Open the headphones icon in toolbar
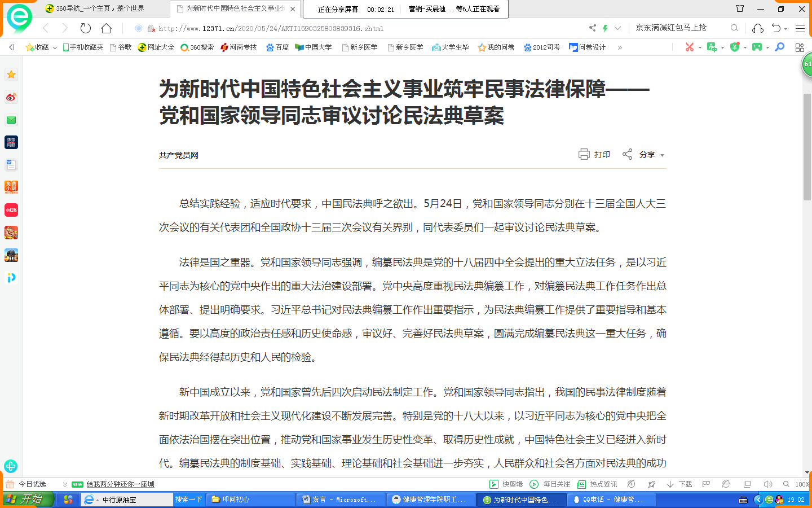This screenshot has width=812, height=508. [x=757, y=28]
